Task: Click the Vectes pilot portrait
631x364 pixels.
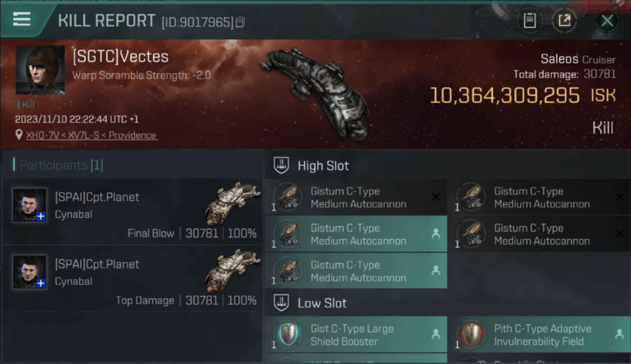Action: click(x=40, y=70)
